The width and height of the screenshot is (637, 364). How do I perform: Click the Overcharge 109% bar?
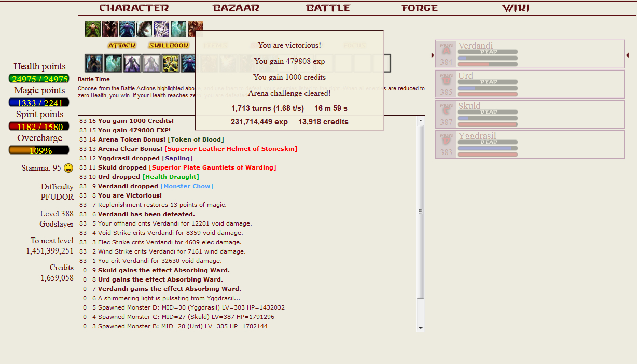pyautogui.click(x=39, y=150)
